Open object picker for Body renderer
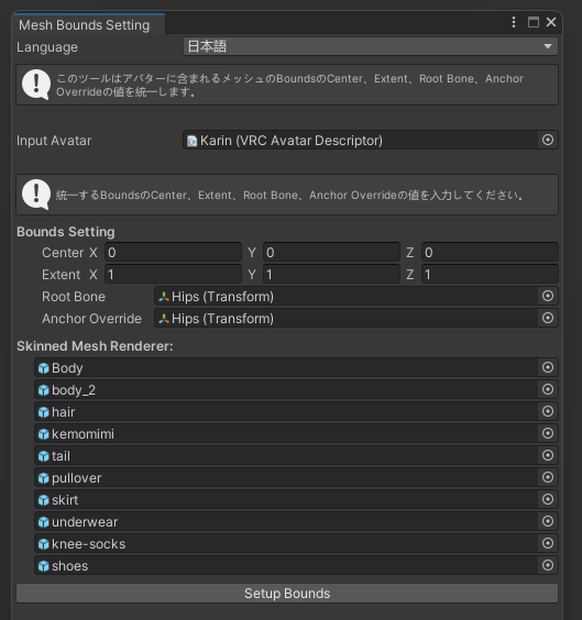This screenshot has height=620, width=582. tap(548, 367)
